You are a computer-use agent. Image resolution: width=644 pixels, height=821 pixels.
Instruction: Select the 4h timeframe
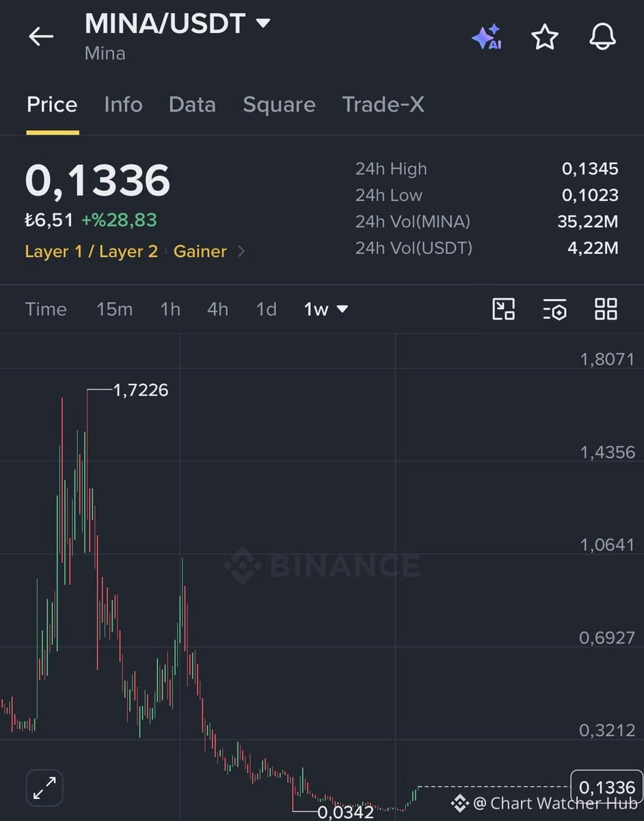click(x=217, y=309)
